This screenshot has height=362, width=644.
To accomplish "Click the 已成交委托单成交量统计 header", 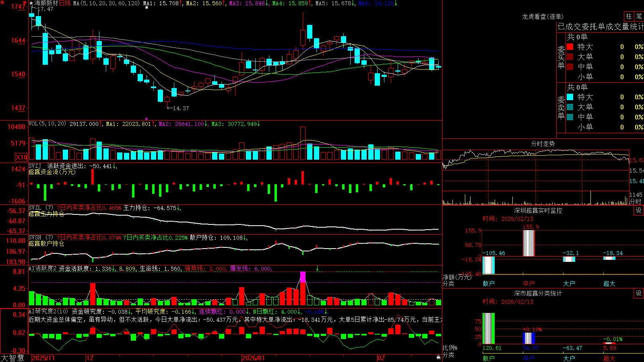I will (x=601, y=27).
